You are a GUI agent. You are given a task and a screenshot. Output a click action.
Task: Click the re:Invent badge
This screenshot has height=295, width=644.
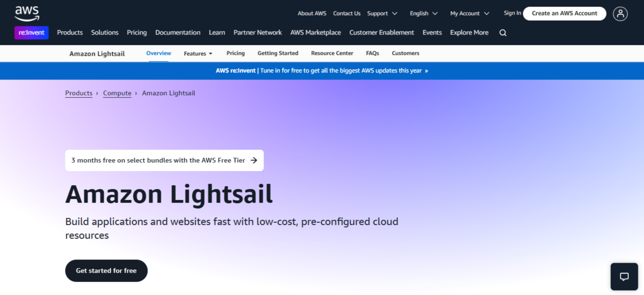click(32, 33)
